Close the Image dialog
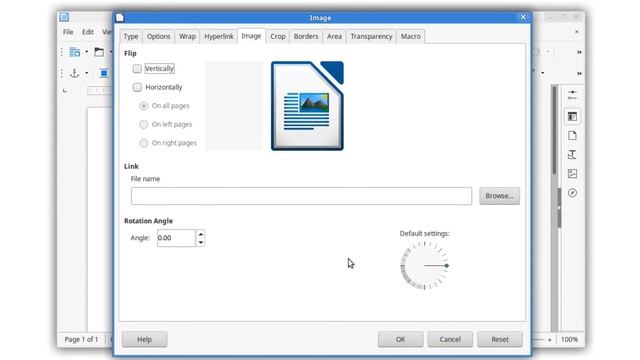The width and height of the screenshot is (640, 360). coord(523,17)
